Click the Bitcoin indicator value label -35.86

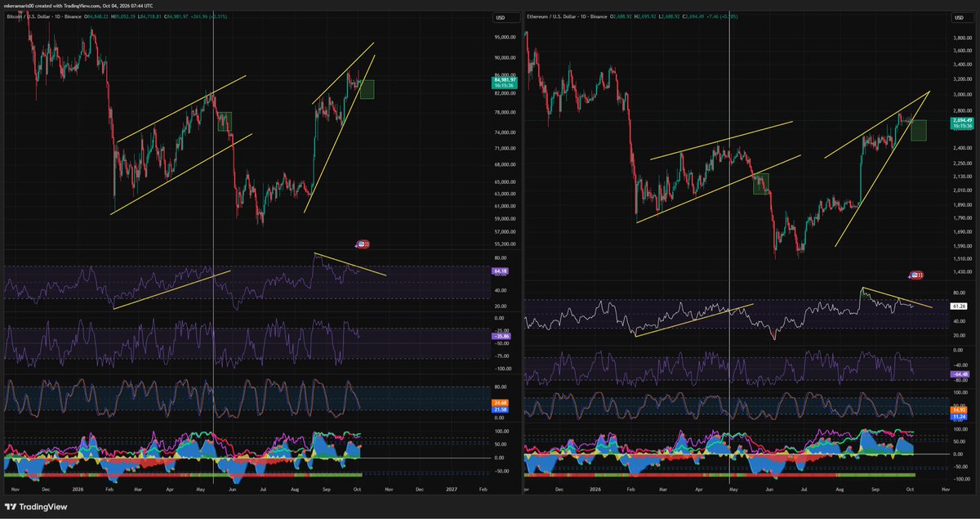pos(501,336)
